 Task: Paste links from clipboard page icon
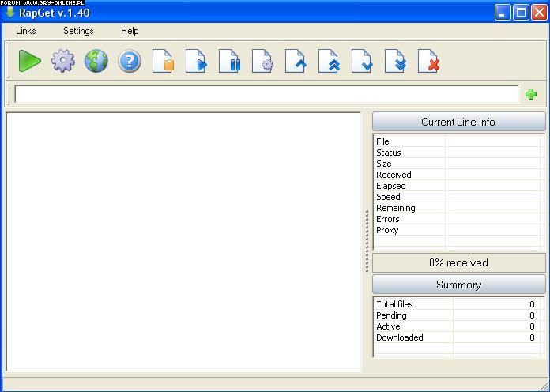[163, 61]
